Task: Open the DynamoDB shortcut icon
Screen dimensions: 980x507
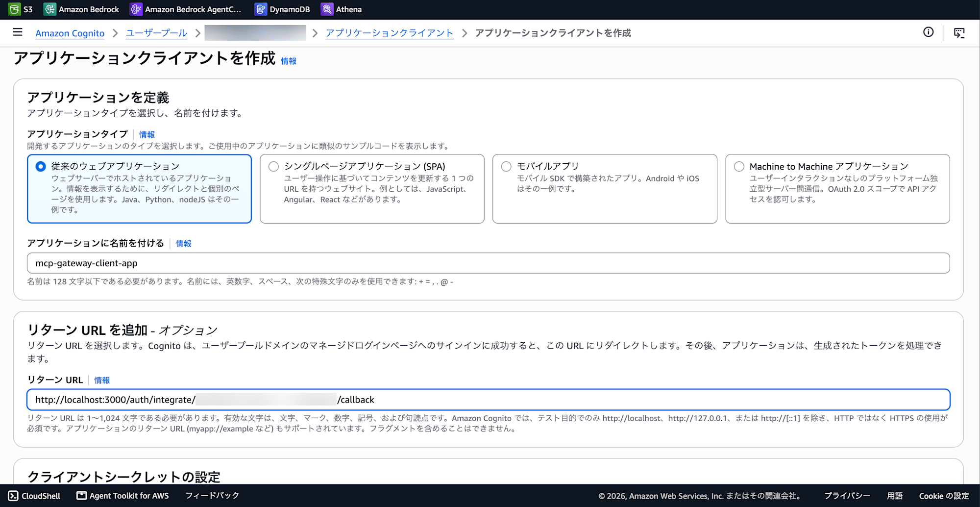Action: [261, 9]
